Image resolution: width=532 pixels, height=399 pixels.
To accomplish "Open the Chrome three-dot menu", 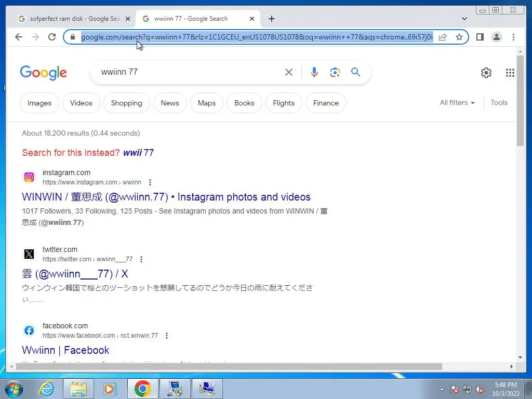I will click(x=513, y=37).
